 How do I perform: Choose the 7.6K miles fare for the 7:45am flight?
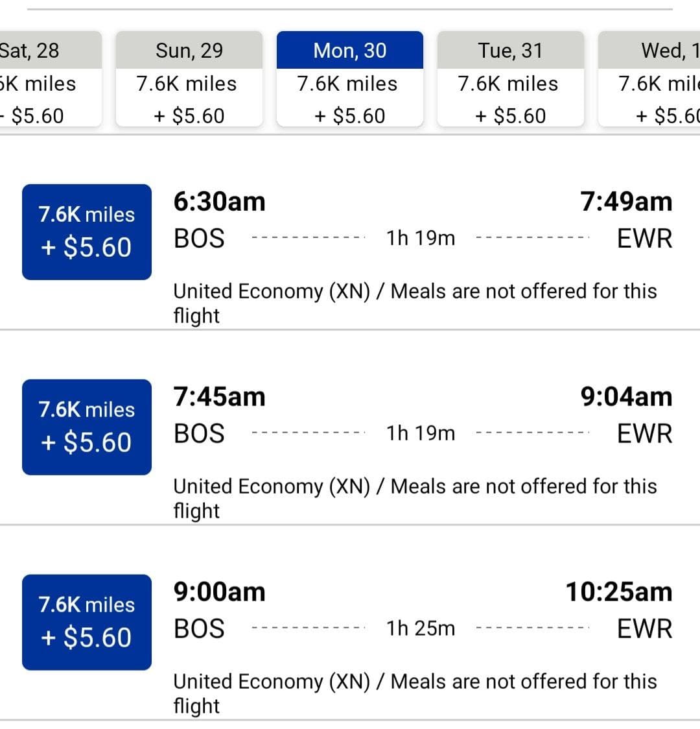coord(87,427)
